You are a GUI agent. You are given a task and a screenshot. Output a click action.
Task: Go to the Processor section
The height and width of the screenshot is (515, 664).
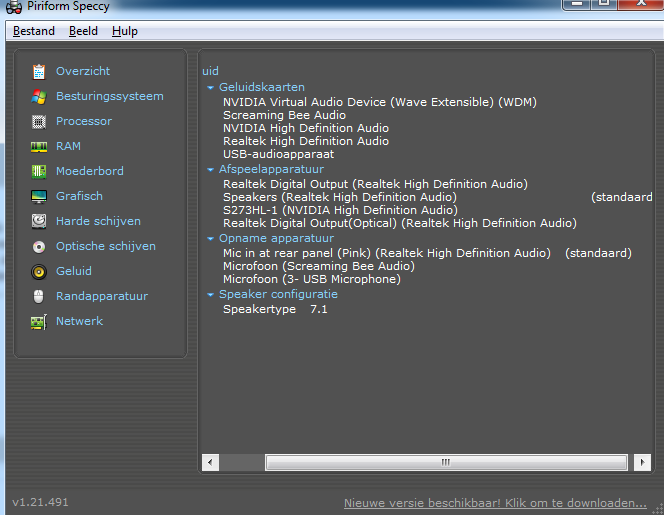pos(84,121)
